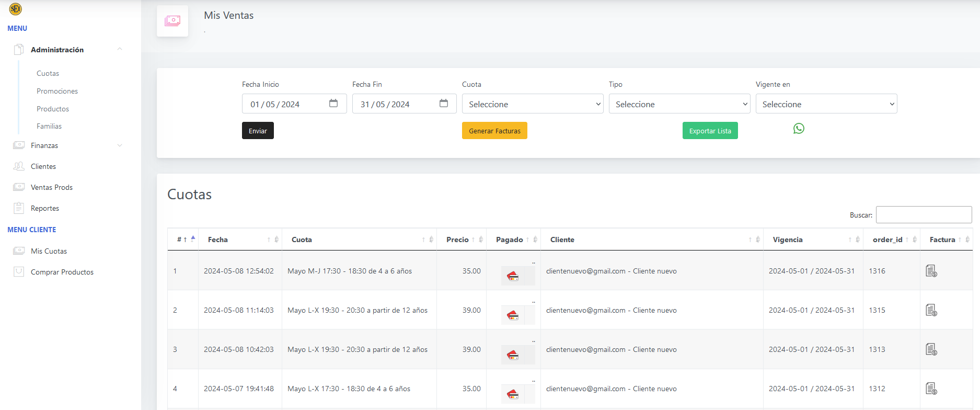Click Generar Facturas button
The width and height of the screenshot is (980, 410).
click(494, 131)
